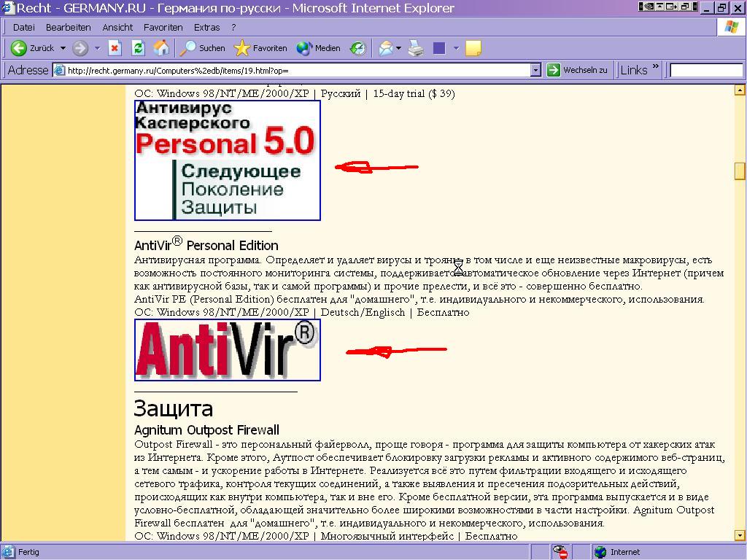Screen dimensions: 747x560
Task: Click the nView spiral icon in title bar
Action: (x=649, y=7)
